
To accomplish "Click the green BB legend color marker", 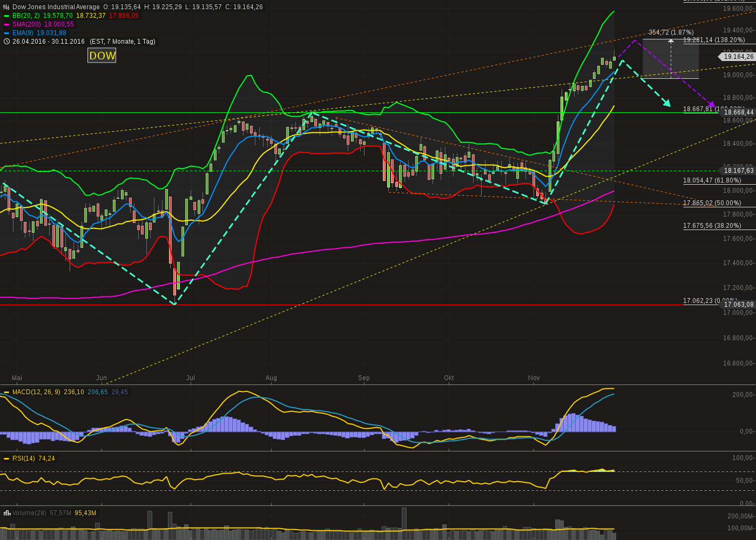I will (x=6, y=16).
